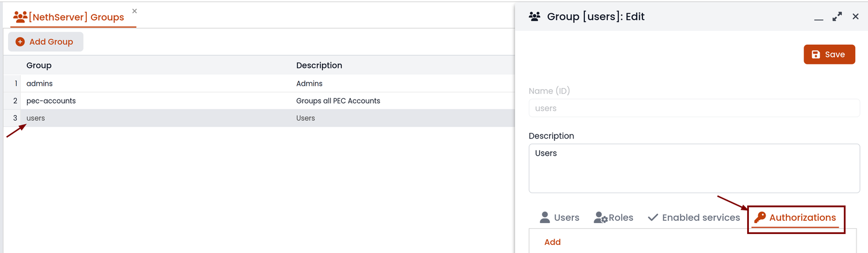Expand the Edit panel to full size
The image size is (868, 253).
837,17
